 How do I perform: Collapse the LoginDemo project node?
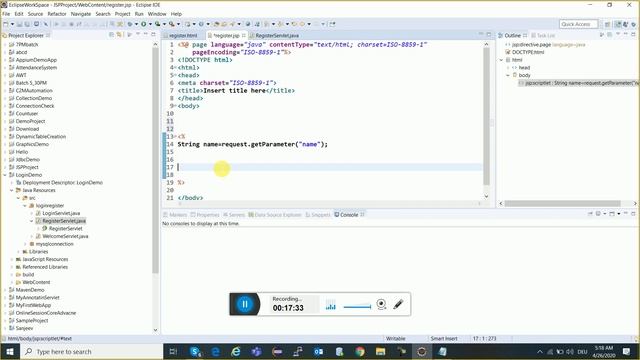pyautogui.click(x=5, y=175)
